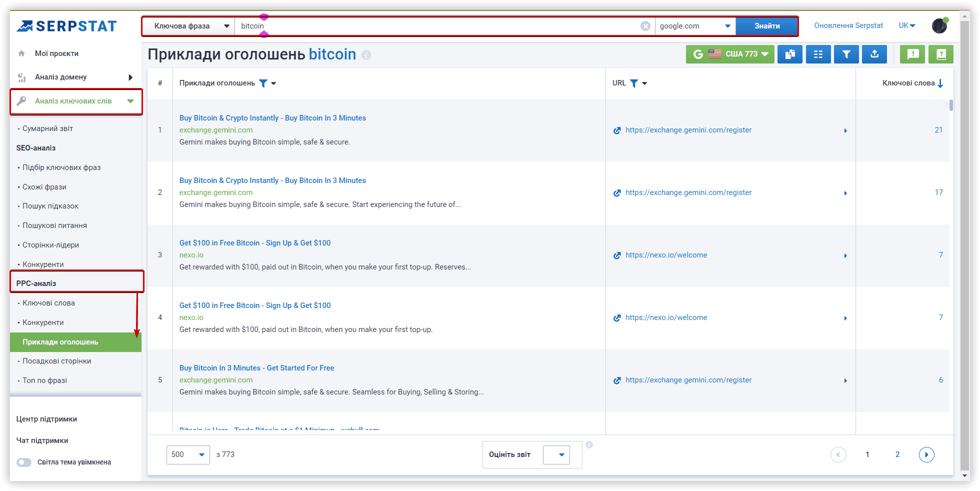Clear the search field with the X icon
Viewport: 980px width, 491px height.
(x=645, y=26)
